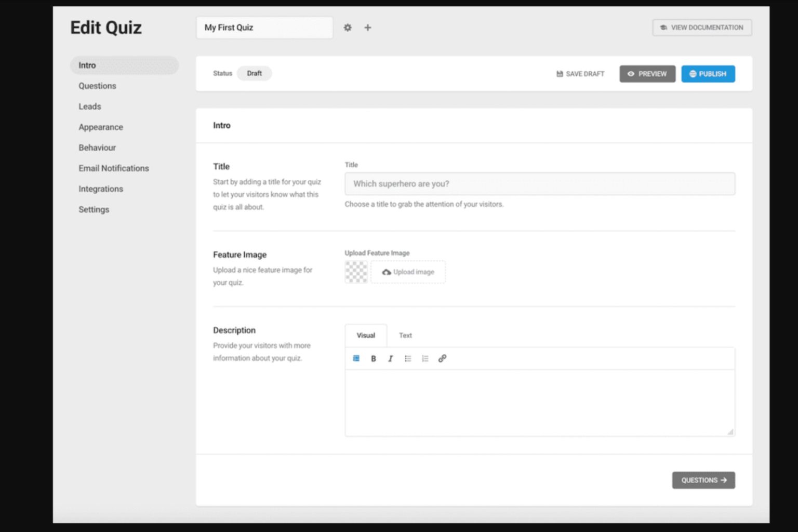The height and width of the screenshot is (532, 798).
Task: Toggle italic formatting in the description editor
Action: (390, 358)
